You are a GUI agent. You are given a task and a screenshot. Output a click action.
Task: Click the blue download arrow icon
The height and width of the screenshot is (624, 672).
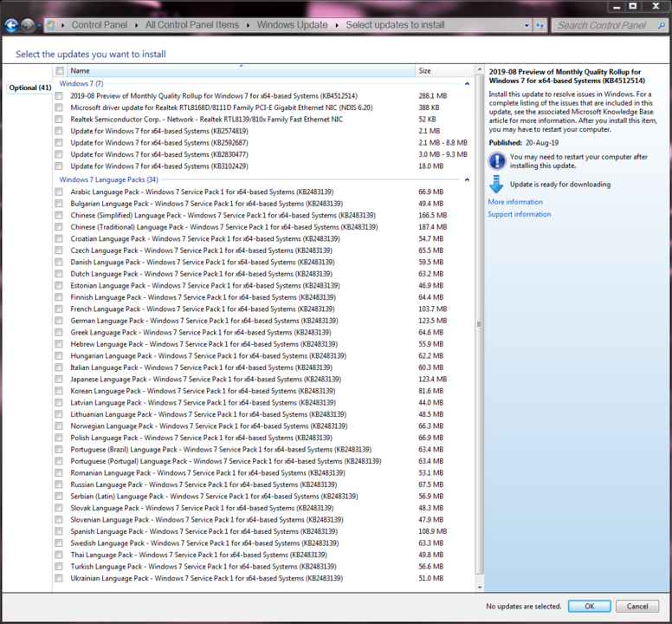point(496,184)
